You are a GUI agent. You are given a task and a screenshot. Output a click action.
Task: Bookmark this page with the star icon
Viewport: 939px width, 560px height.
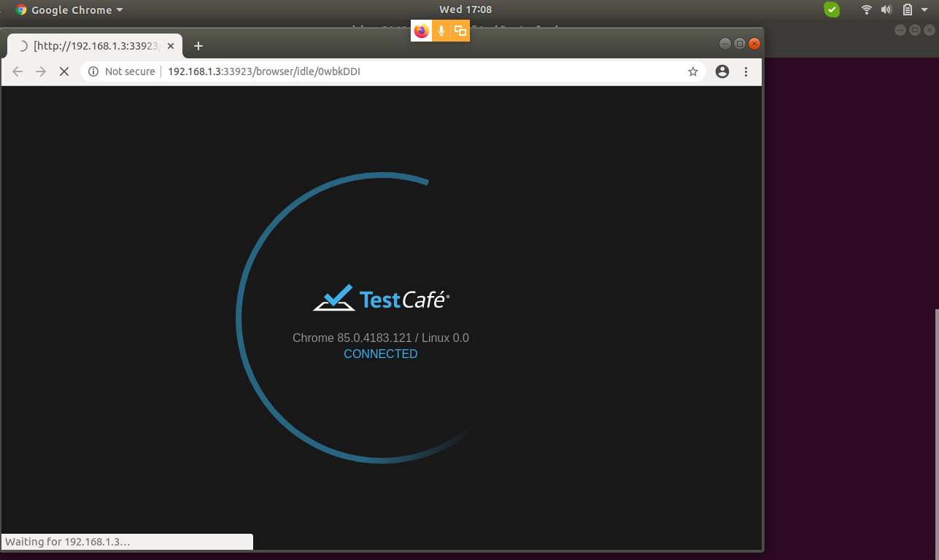pos(693,71)
